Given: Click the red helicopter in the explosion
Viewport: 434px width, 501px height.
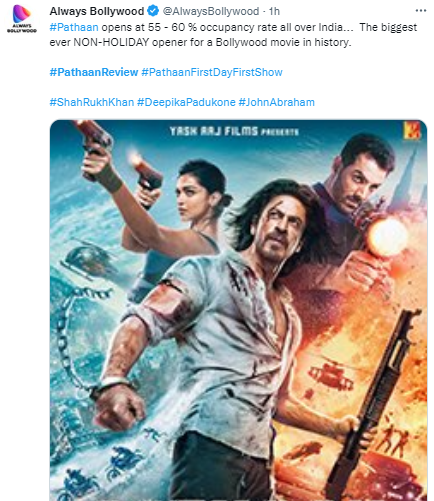Looking at the screenshot, I should 331,374.
